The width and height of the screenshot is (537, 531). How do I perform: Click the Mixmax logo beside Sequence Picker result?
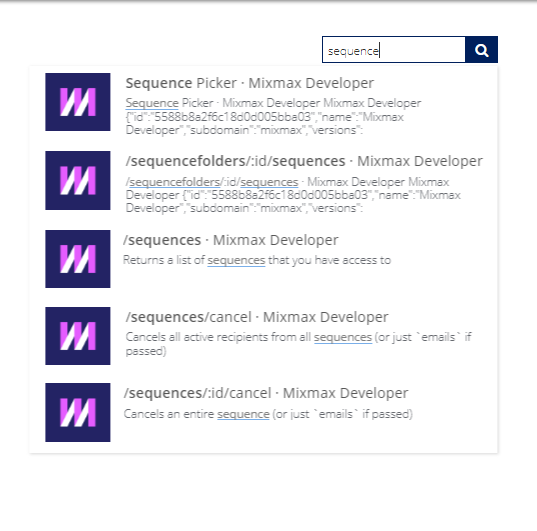click(x=78, y=102)
